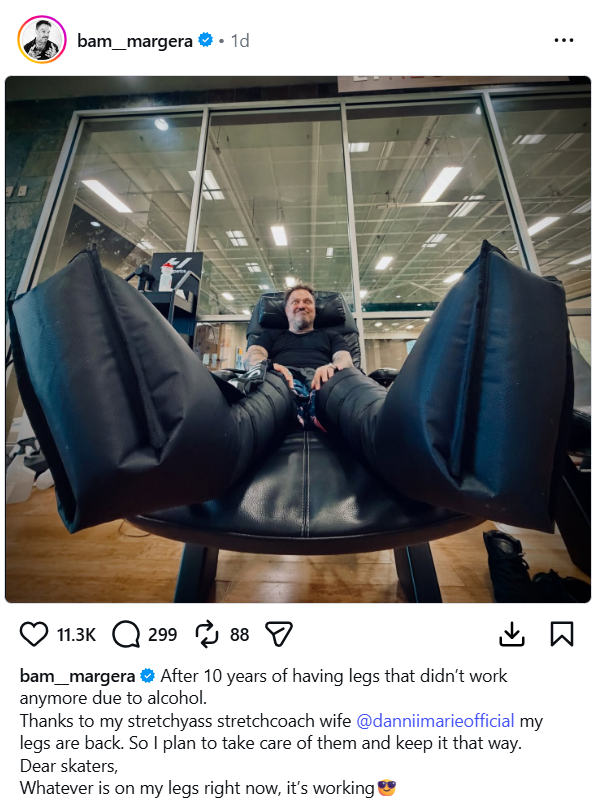This screenshot has height=808, width=599.
Task: Visit @danniimarieofficial mention link
Action: (435, 720)
